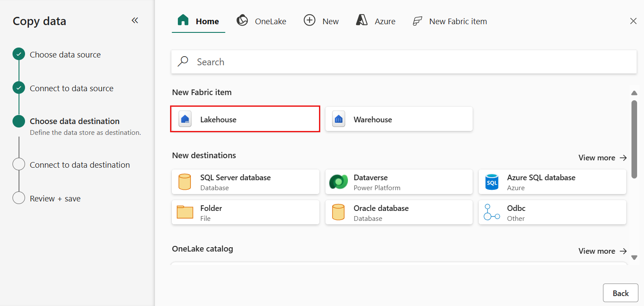Click the Lakehouse icon
Viewport: 644px width, 306px height.
point(185,119)
